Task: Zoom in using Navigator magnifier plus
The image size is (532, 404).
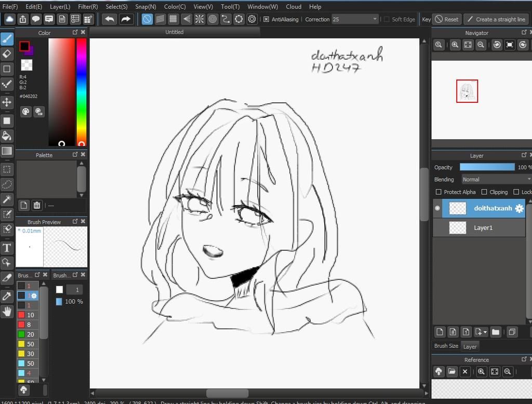Action: click(x=455, y=45)
